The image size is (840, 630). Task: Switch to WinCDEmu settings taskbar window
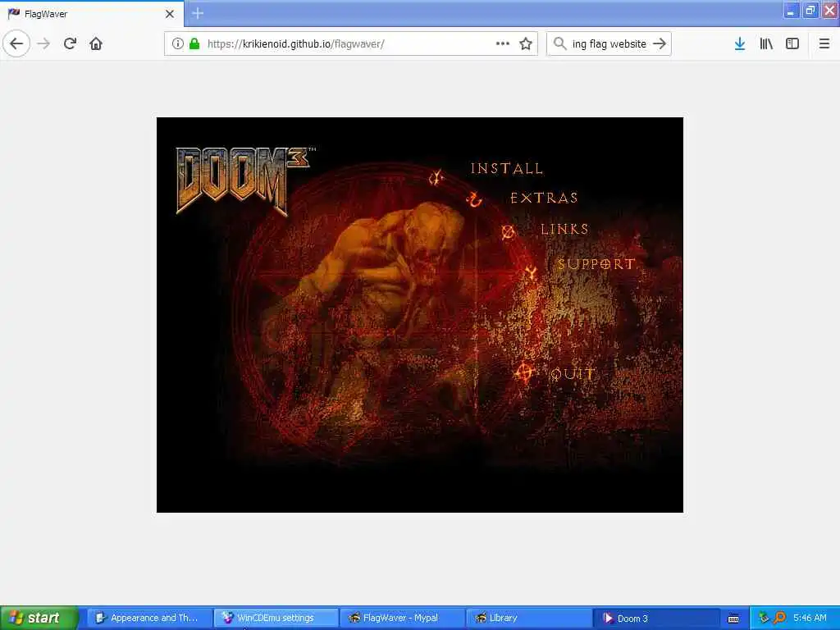tap(276, 618)
